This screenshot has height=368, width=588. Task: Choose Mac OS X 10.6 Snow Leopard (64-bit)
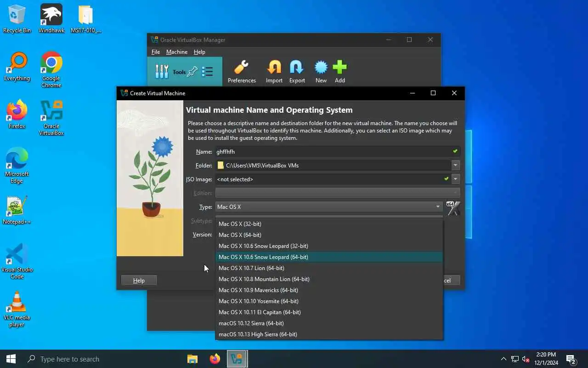click(329, 257)
